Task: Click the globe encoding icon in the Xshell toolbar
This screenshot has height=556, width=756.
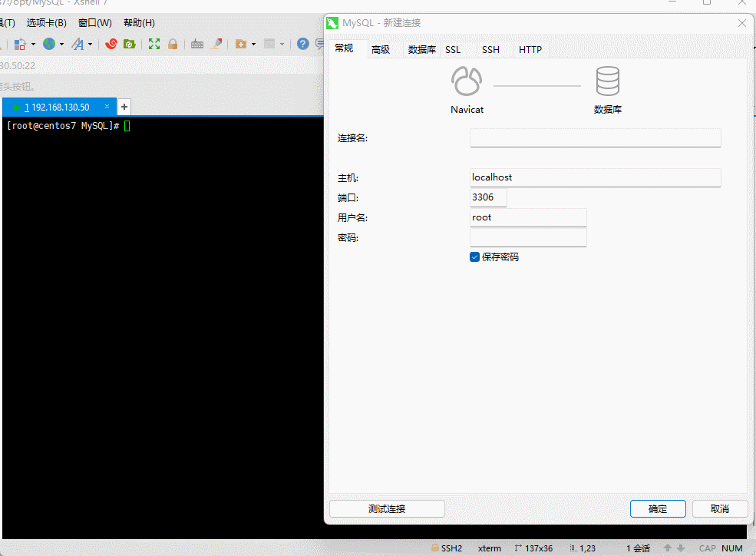Action: (49, 44)
